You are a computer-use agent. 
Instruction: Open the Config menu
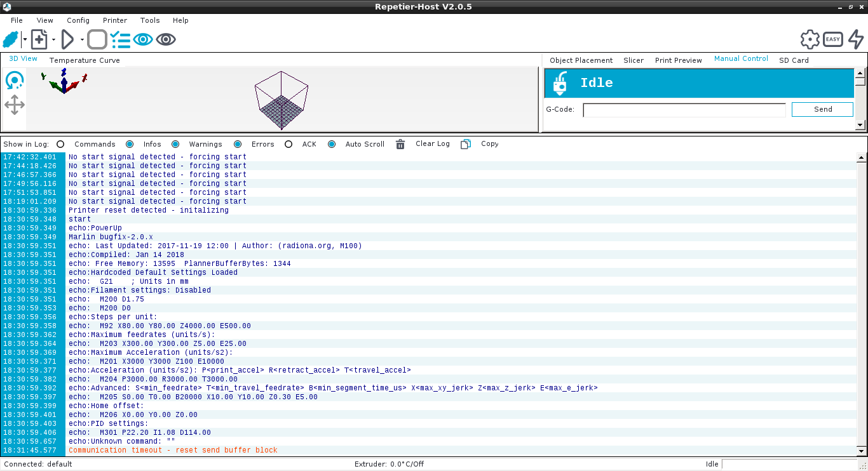point(78,20)
